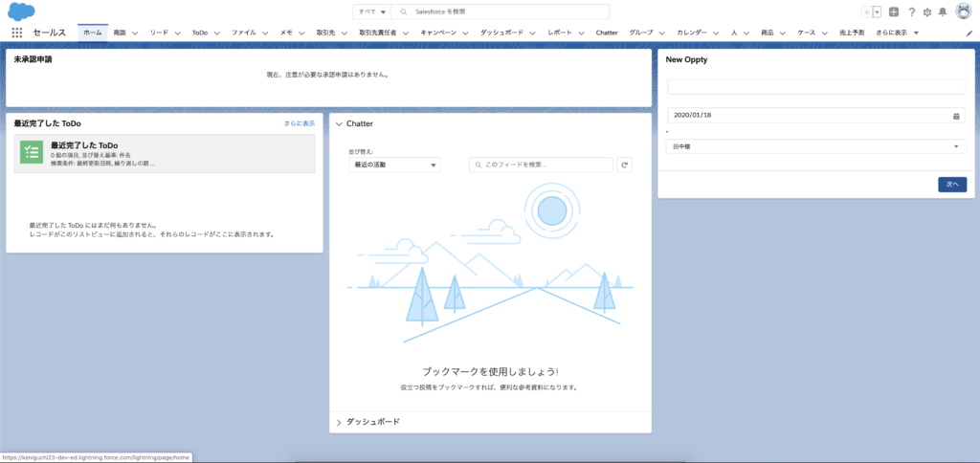This screenshot has width=980, height=463.
Task: Open the ToDo tab
Action: pos(200,33)
